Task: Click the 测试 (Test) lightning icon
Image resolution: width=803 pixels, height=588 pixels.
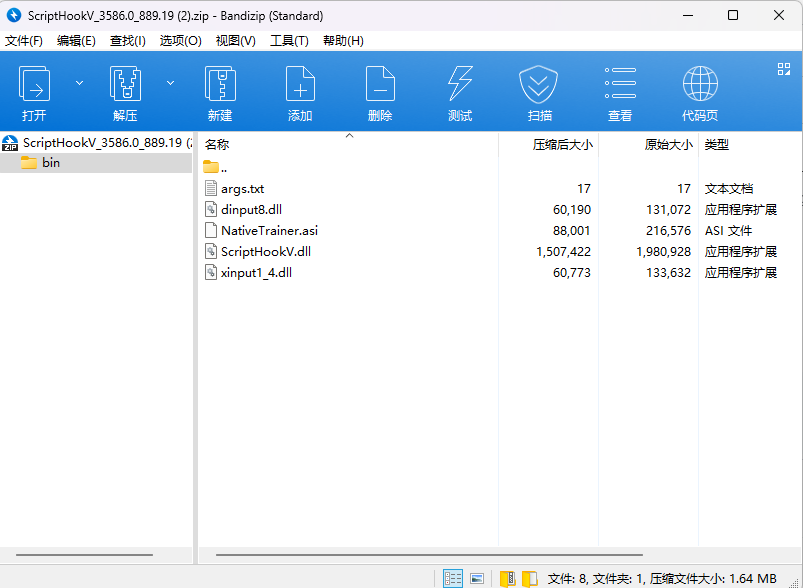Action: coord(460,83)
